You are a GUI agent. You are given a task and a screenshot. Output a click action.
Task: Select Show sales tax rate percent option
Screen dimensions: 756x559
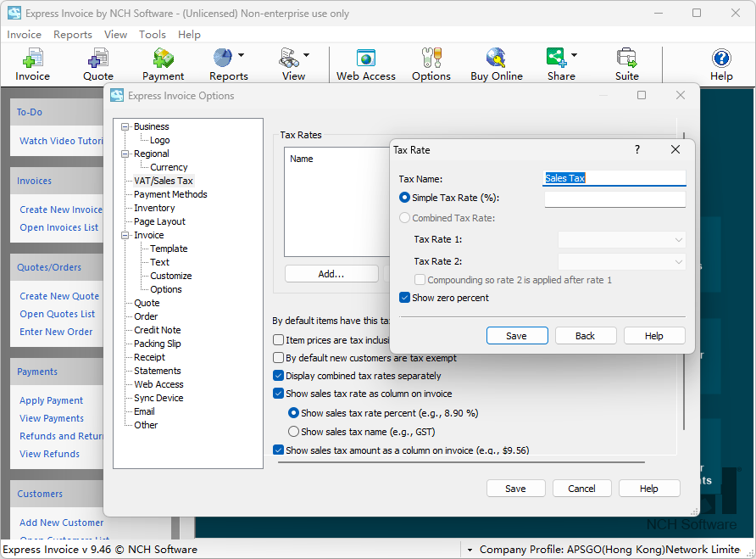point(293,413)
